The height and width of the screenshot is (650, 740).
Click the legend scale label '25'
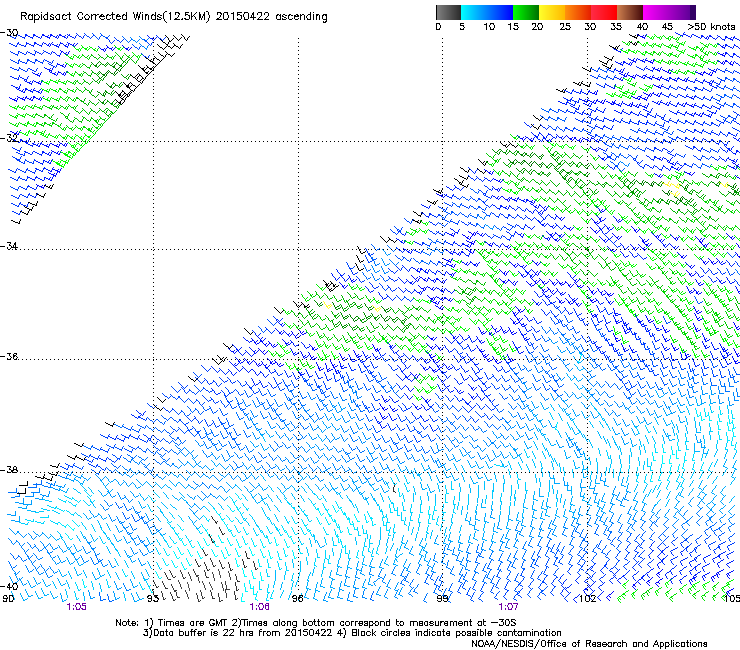[565, 27]
